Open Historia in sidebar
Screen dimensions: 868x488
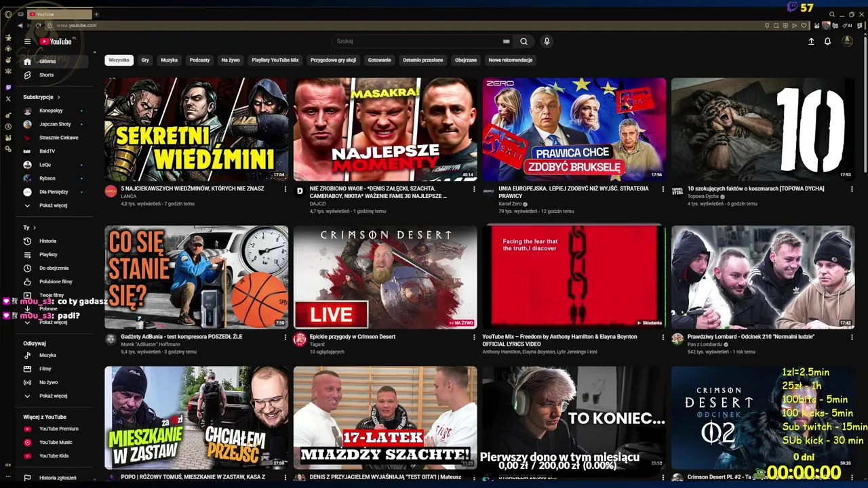click(54, 241)
